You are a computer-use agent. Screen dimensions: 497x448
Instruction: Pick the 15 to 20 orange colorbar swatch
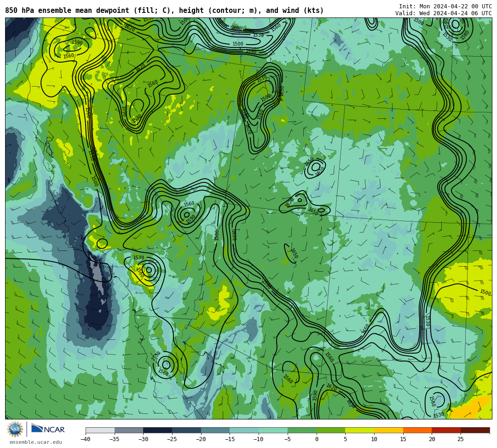point(417,430)
